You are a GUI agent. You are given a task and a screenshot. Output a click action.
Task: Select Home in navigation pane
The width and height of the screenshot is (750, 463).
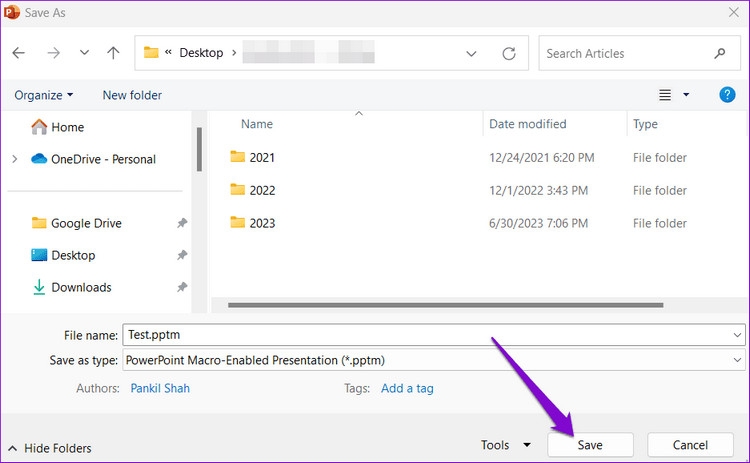(x=67, y=127)
